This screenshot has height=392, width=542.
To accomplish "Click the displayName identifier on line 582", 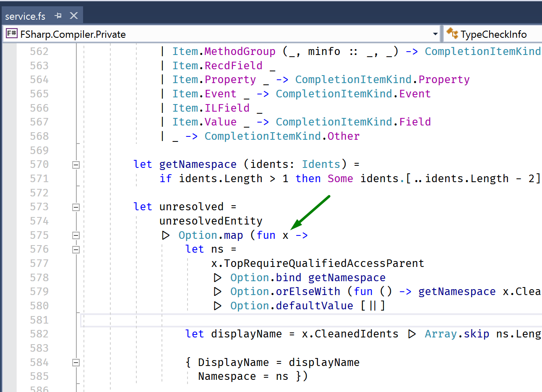I will pos(246,333).
